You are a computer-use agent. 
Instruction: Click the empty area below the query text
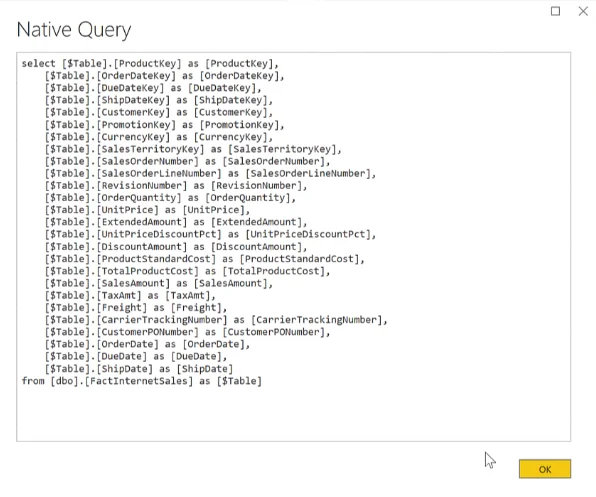pos(293,414)
